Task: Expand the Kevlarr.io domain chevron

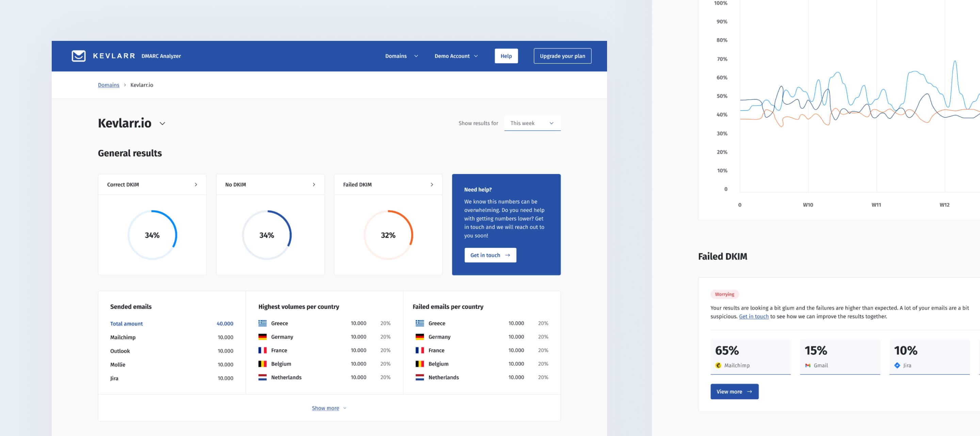Action: tap(162, 123)
